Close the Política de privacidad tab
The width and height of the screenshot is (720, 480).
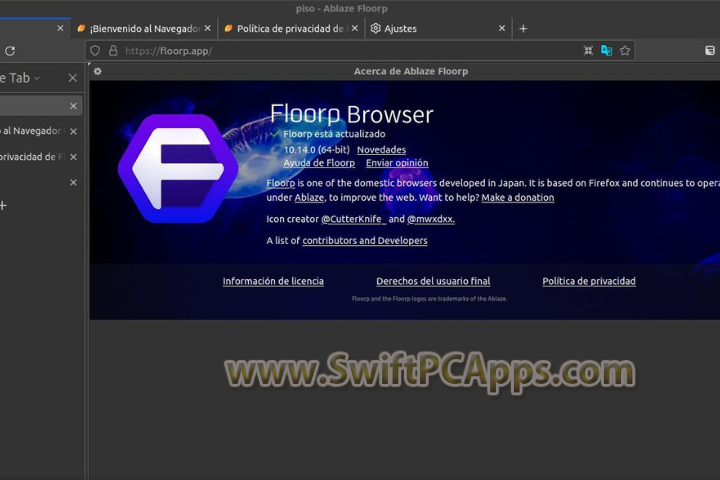354,28
